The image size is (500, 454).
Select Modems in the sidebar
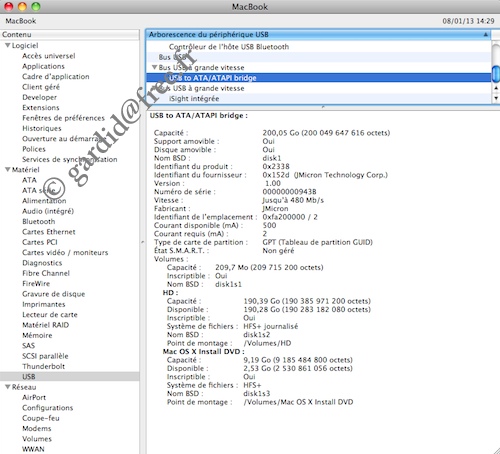click(37, 428)
